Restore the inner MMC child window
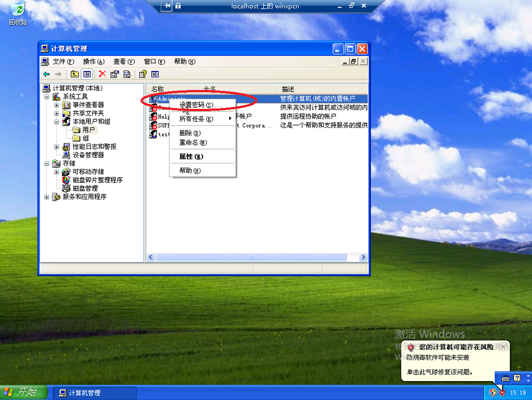 click(x=354, y=62)
